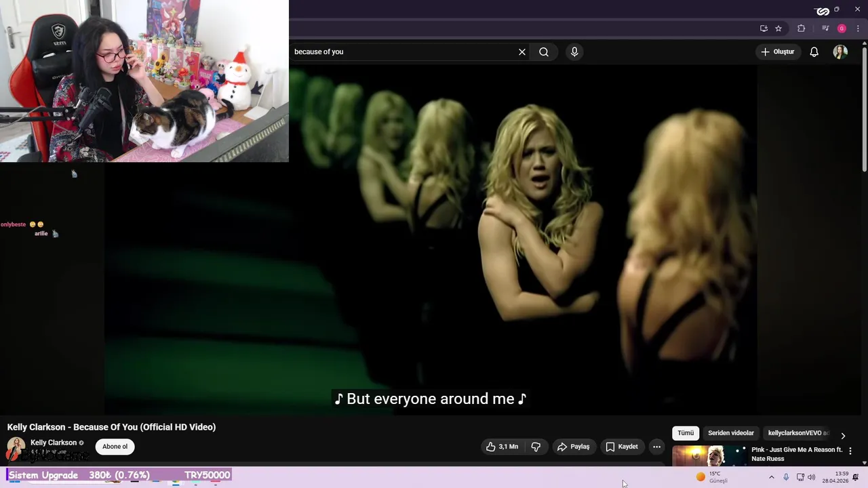Click the scrollbar down arrow
Viewport: 868px width, 488px height.
[865, 462]
